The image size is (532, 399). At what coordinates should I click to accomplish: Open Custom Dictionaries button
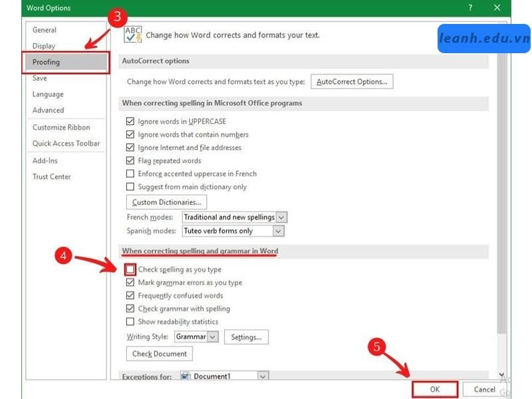166,202
